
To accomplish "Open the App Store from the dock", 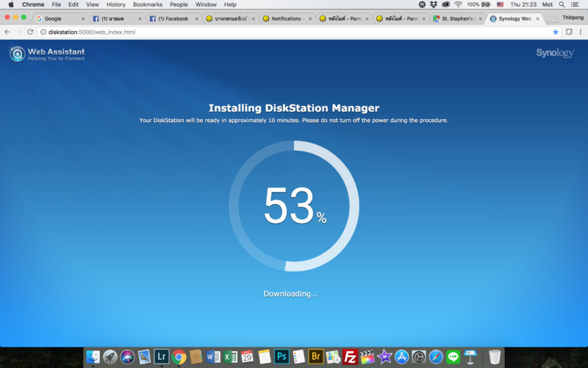I will (401, 357).
